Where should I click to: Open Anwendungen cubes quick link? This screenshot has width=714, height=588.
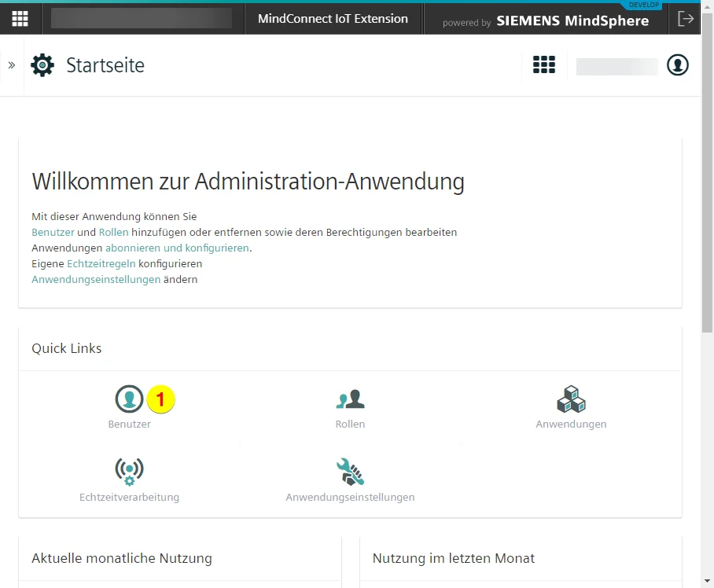pos(571,399)
